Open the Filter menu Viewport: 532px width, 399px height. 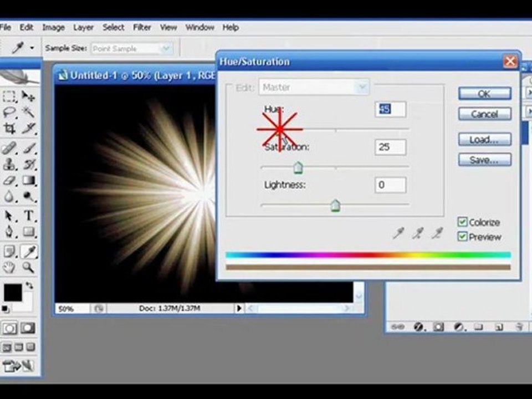[x=142, y=27]
